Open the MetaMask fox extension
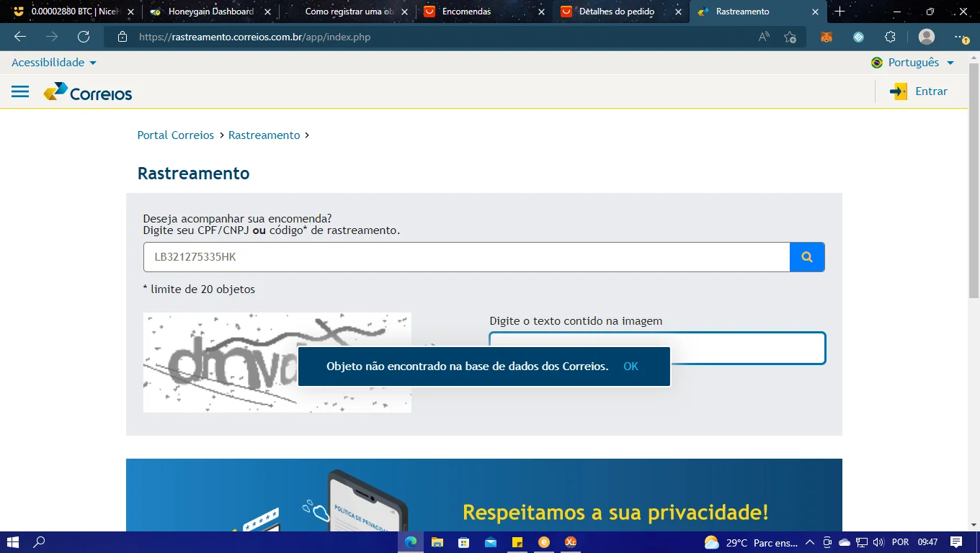Viewport: 980px width, 553px height. pyautogui.click(x=827, y=37)
